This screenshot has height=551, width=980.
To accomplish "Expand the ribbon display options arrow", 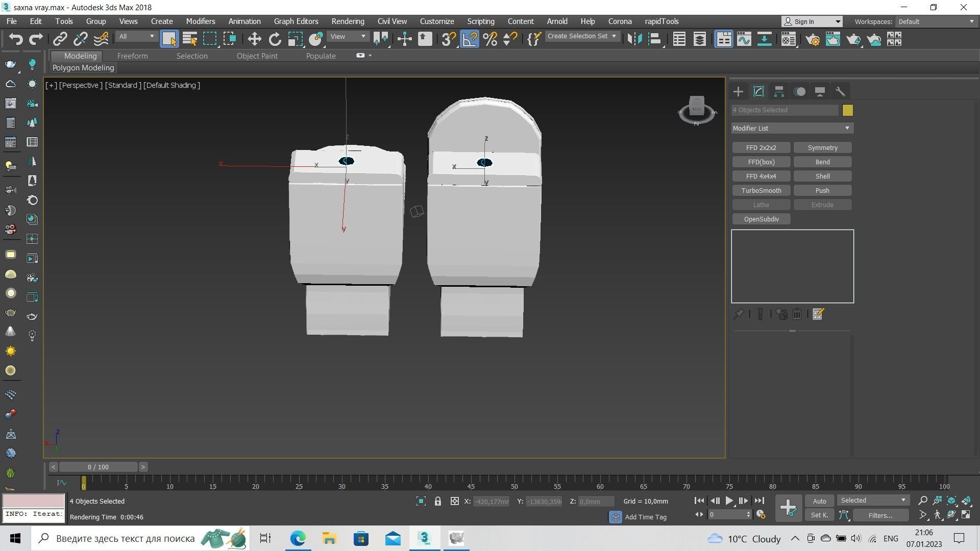I will (370, 56).
